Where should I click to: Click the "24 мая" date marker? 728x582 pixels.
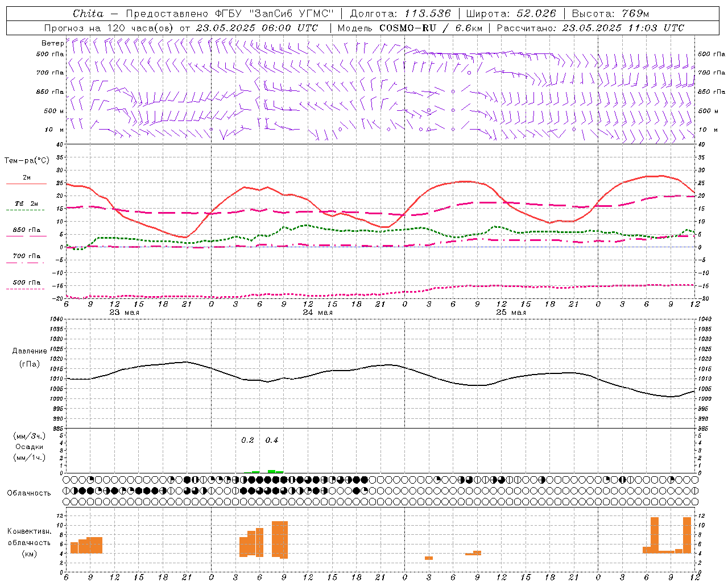coord(318,313)
